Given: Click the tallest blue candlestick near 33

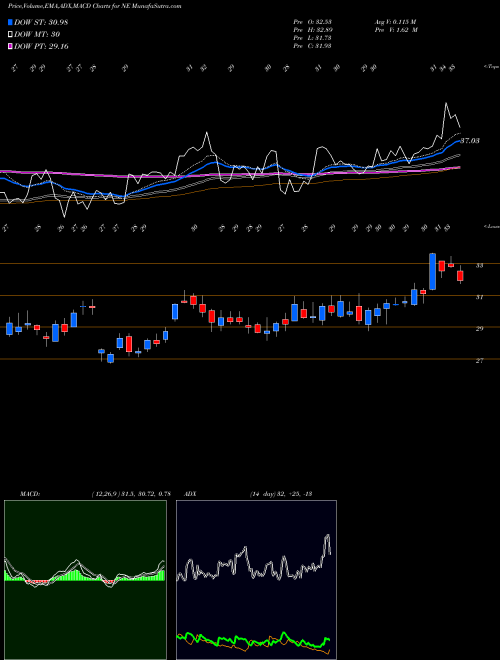Looking at the screenshot, I should (432, 271).
